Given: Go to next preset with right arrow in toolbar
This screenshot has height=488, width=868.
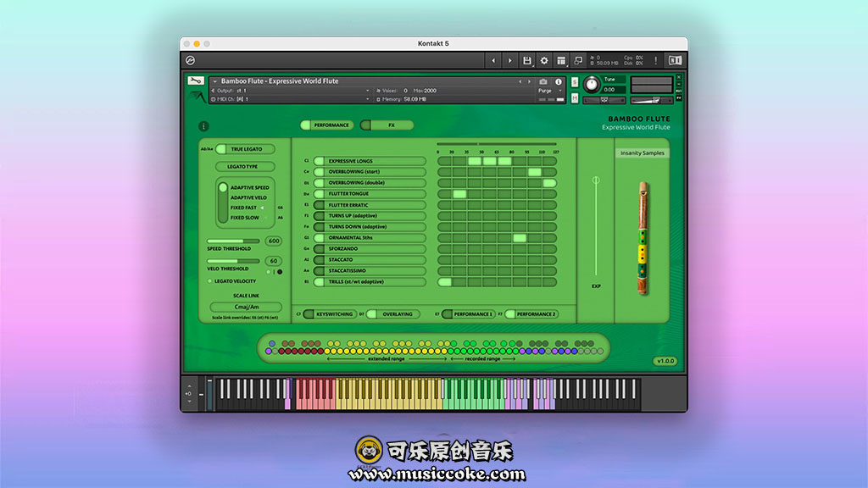Looking at the screenshot, I should [509, 60].
